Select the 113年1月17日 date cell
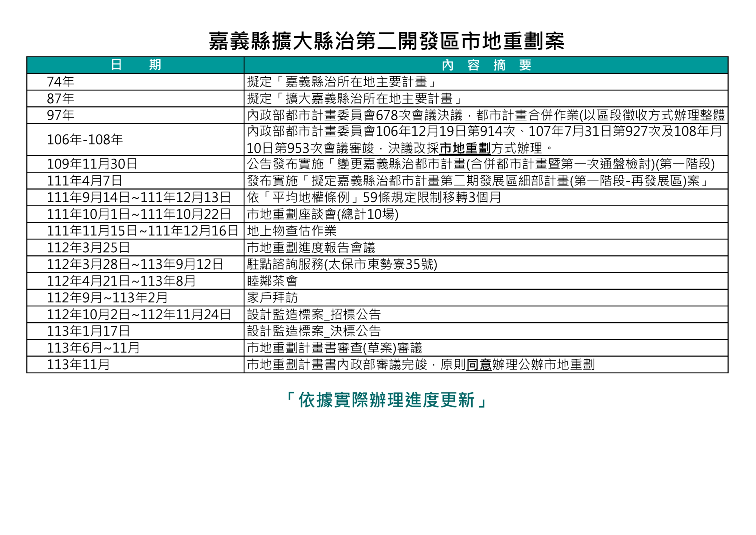 [x=135, y=331]
